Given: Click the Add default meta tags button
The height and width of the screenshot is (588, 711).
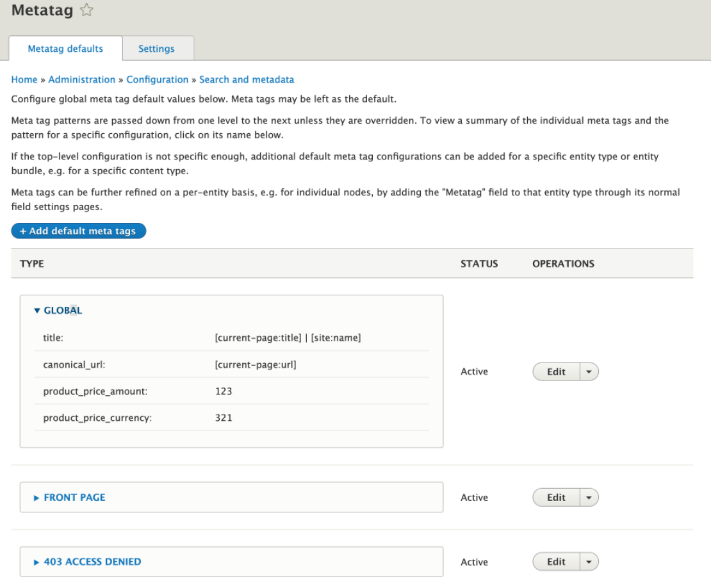Looking at the screenshot, I should pyautogui.click(x=78, y=231).
